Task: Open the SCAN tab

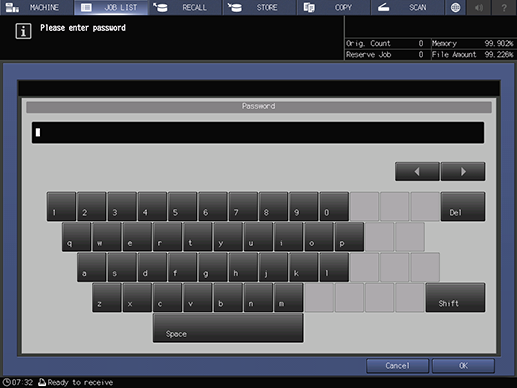Action: point(407,7)
